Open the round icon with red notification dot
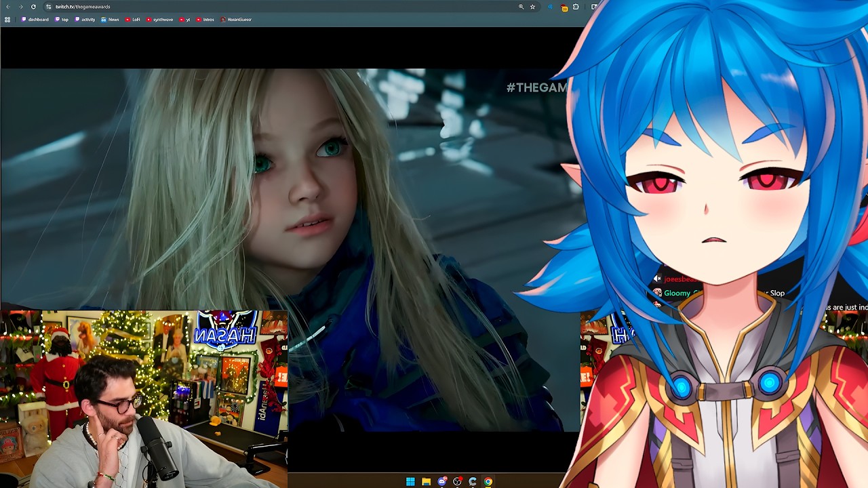The width and height of the screenshot is (868, 488). [457, 482]
